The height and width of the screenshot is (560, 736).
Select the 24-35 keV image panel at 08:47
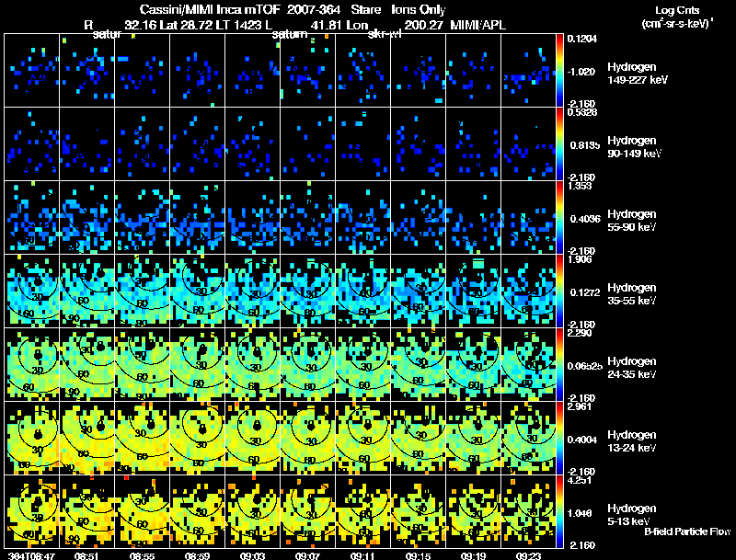click(x=31, y=365)
